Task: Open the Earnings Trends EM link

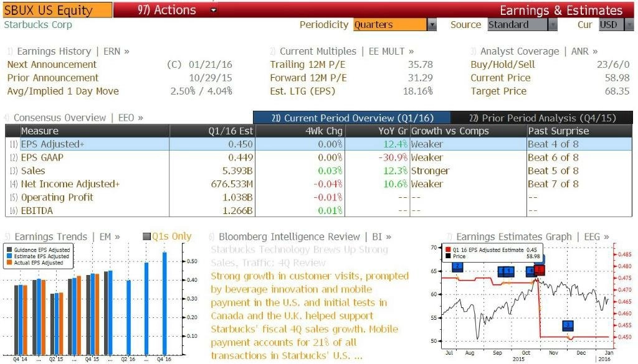Action: [67, 236]
